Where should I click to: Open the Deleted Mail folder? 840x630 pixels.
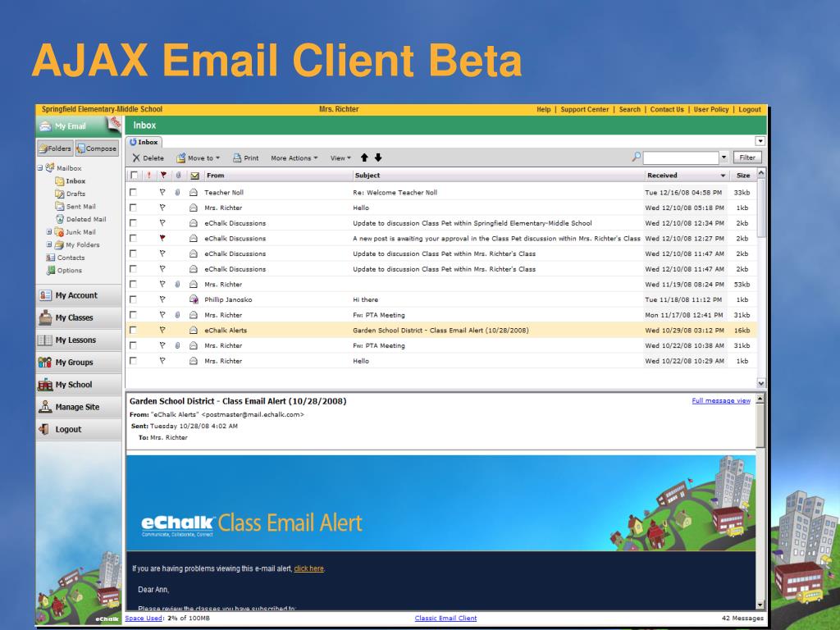click(86, 220)
